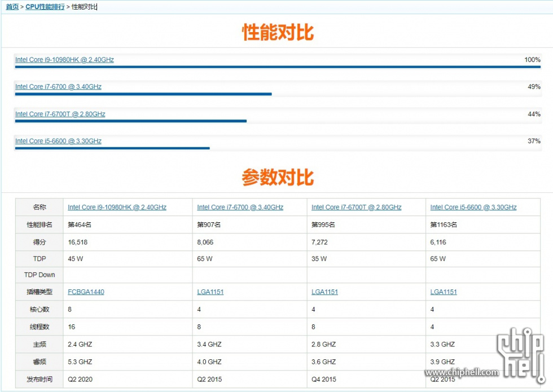Click the 100% performance bar of the i9-10980HK
553x392 pixels.
[x=278, y=67]
